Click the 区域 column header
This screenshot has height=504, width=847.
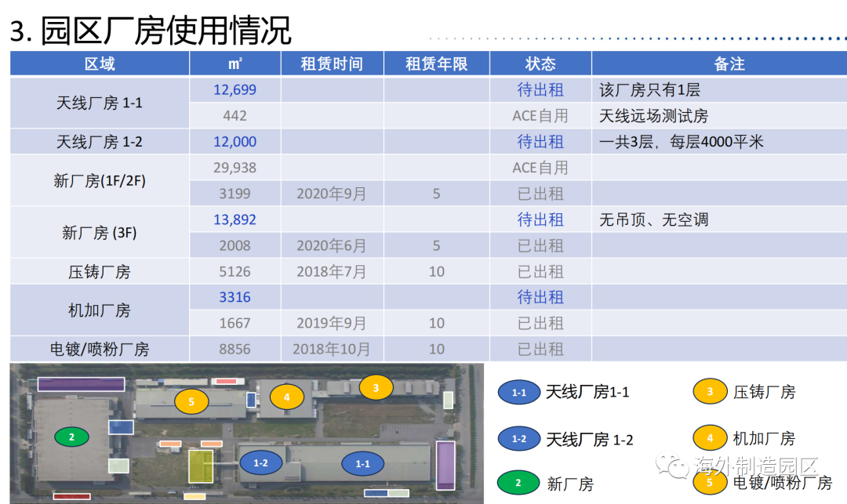point(100,63)
